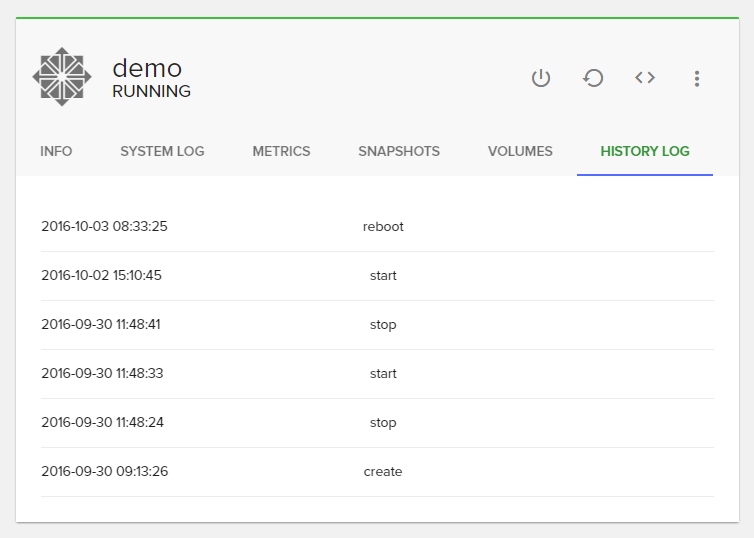View the SNAPSHOTS tab
Screen dimensions: 754x538
399,151
